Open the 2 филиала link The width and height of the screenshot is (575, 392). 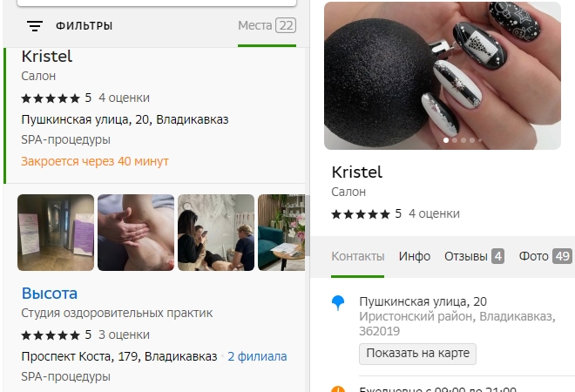click(257, 356)
